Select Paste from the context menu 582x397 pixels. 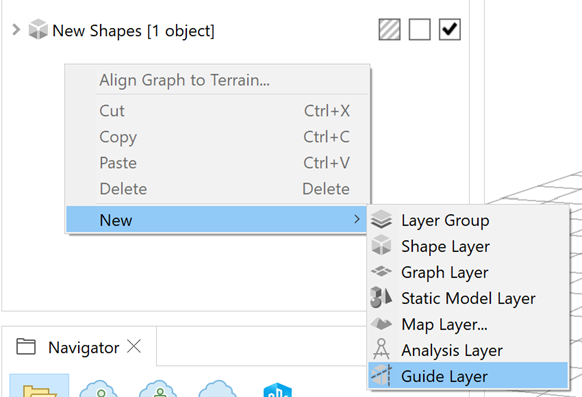coord(218,163)
